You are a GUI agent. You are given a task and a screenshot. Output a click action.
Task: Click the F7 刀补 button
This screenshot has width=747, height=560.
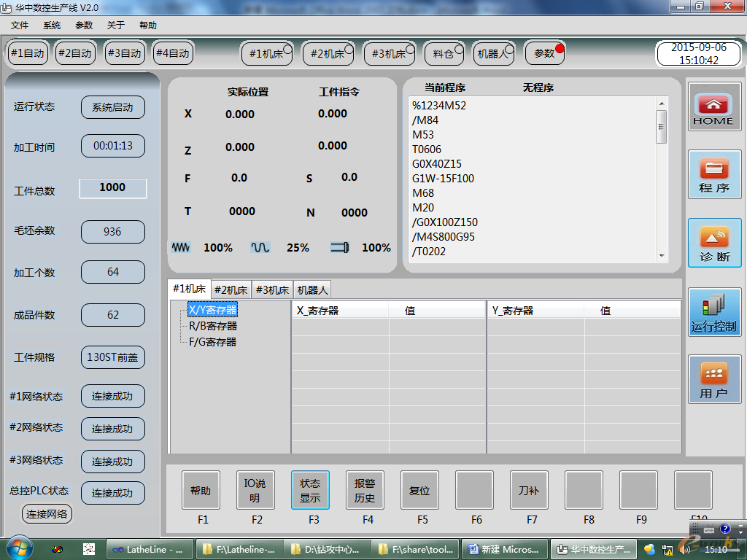pyautogui.click(x=529, y=491)
